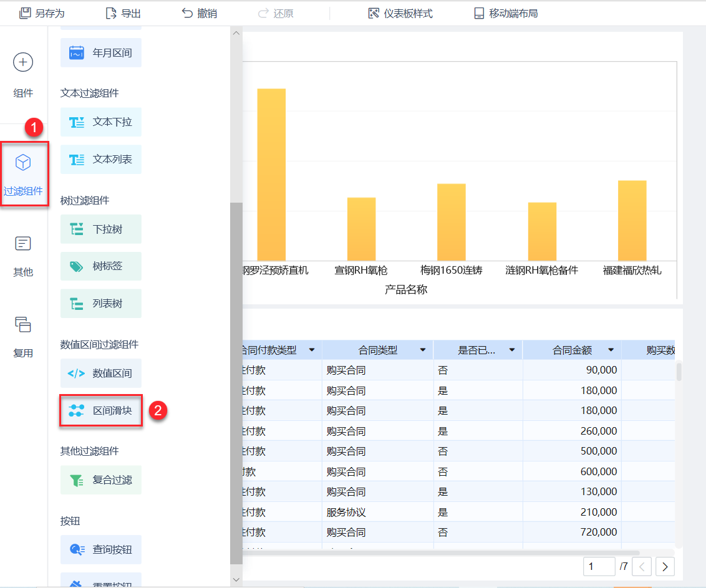The height and width of the screenshot is (588, 706).
Task: Click the 按钮 section heading
Action: [x=70, y=521]
